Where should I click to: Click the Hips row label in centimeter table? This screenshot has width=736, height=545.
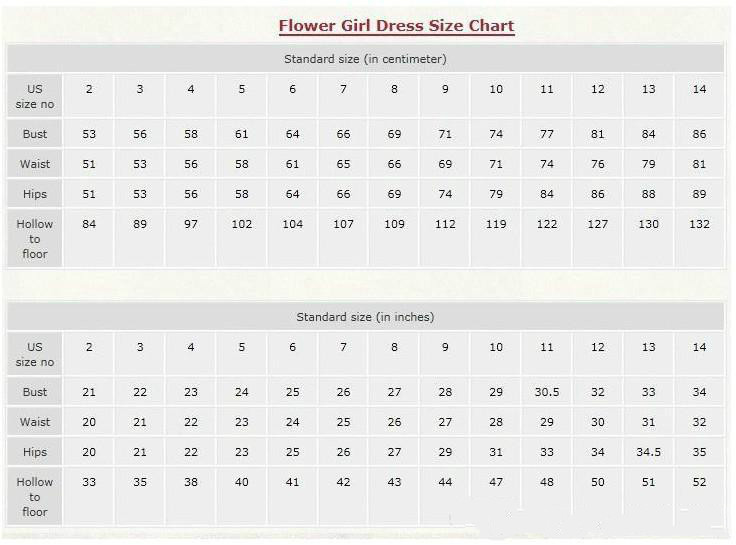point(35,194)
